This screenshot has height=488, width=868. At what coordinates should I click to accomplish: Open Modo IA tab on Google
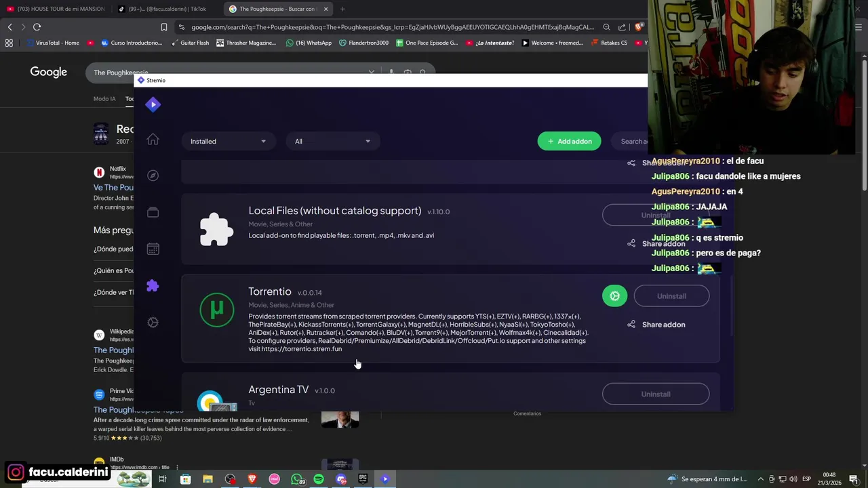click(x=104, y=99)
